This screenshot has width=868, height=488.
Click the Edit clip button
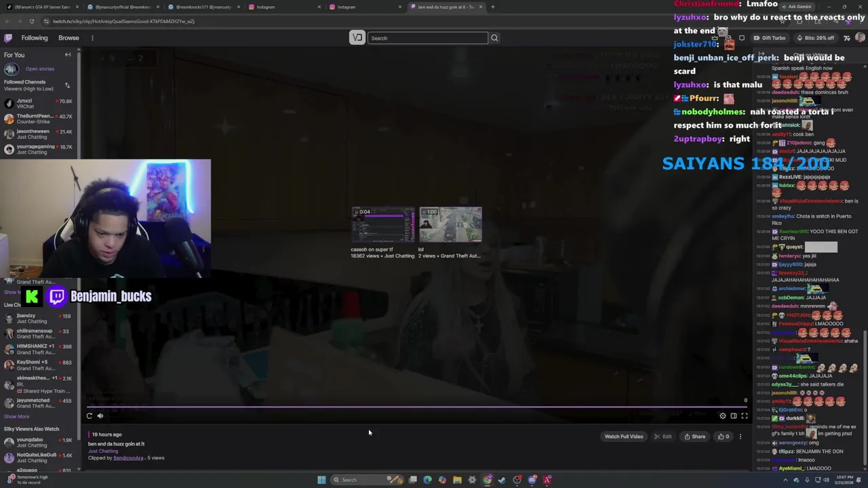(663, 436)
